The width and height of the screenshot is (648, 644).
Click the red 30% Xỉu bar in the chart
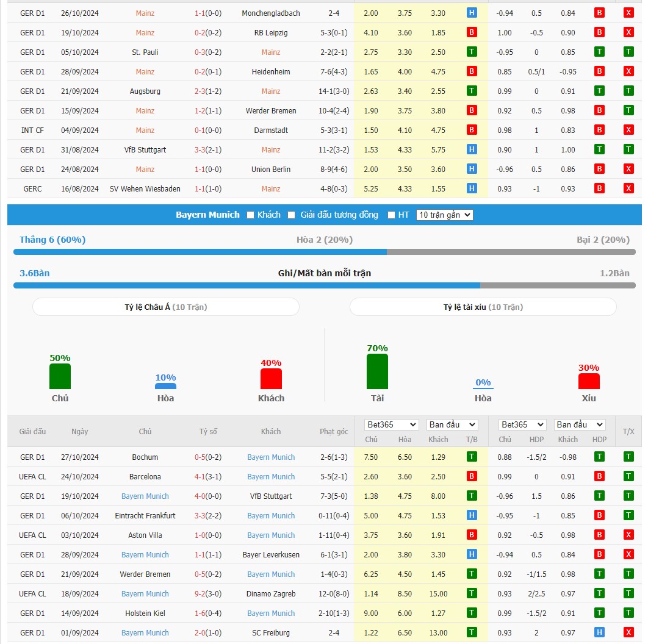589,381
